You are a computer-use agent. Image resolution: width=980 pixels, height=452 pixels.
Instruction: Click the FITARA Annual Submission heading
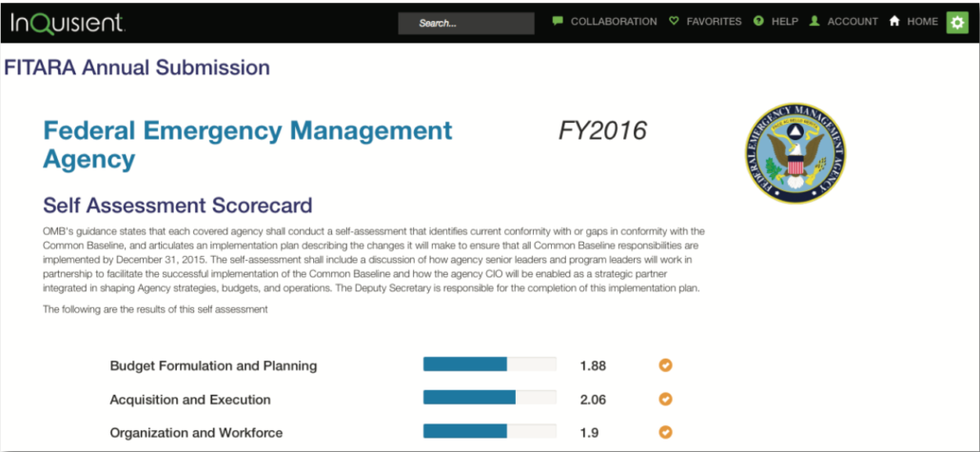point(137,68)
